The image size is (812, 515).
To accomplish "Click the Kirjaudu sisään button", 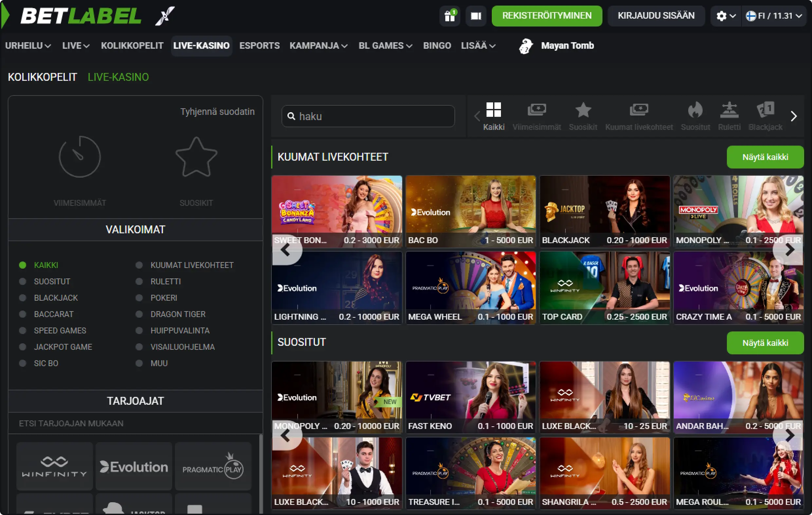I will coord(656,15).
